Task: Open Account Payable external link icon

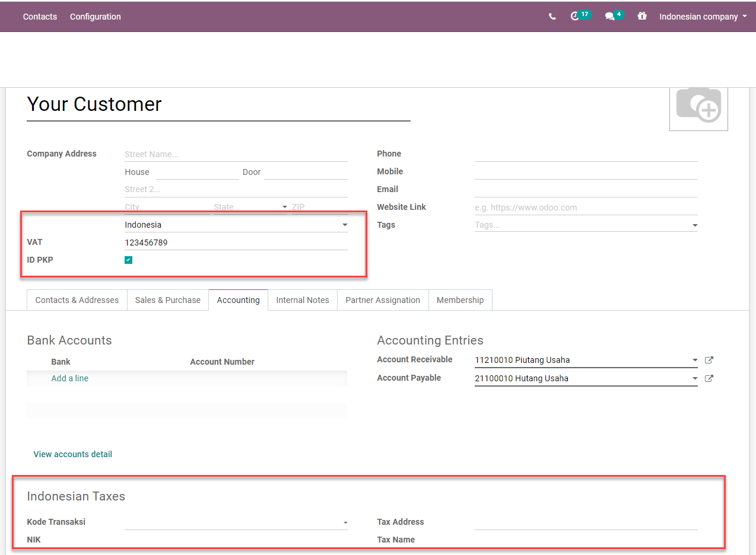Action: (709, 378)
